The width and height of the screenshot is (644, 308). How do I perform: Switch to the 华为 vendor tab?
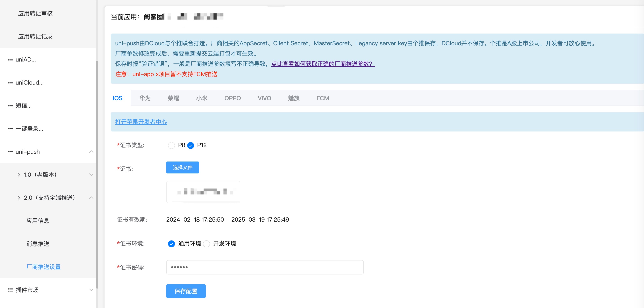[x=145, y=98]
